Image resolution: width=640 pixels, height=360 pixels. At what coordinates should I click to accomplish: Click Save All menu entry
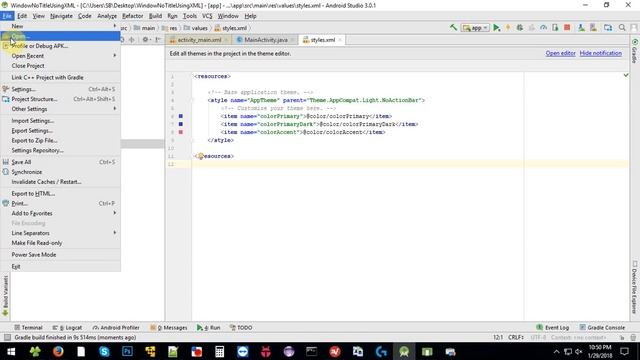pyautogui.click(x=60, y=162)
